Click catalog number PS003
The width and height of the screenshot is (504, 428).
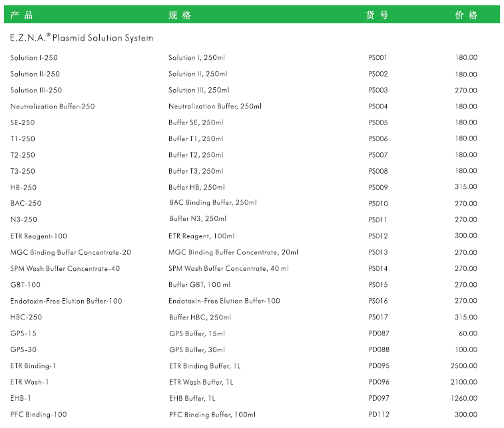tap(378, 90)
